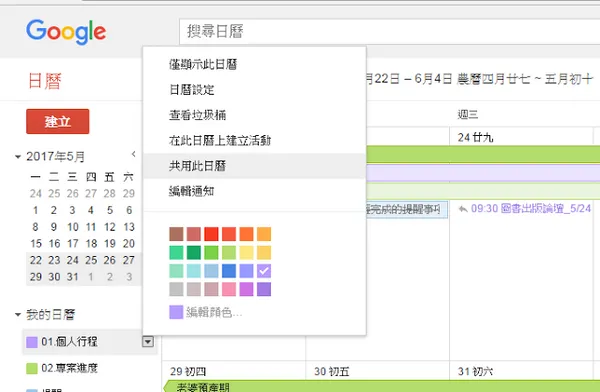Choose 共用此日曆 to share calendar
Screen dimensions: 600x392
coord(254,166)
